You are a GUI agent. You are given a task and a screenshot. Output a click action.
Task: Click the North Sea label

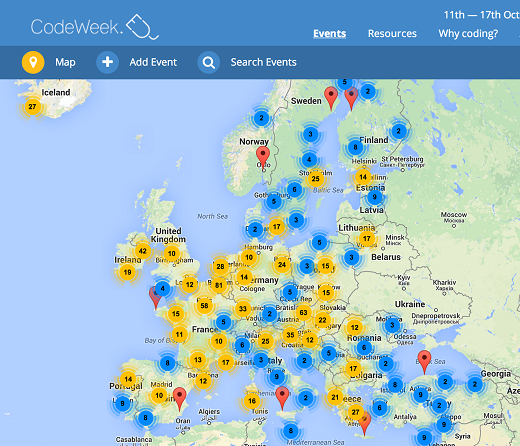[212, 216]
